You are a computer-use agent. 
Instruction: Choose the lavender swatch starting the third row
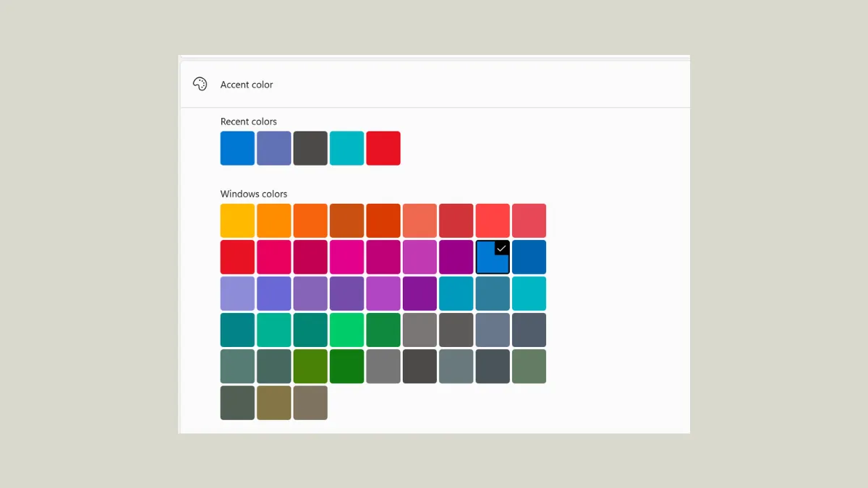[x=237, y=293]
